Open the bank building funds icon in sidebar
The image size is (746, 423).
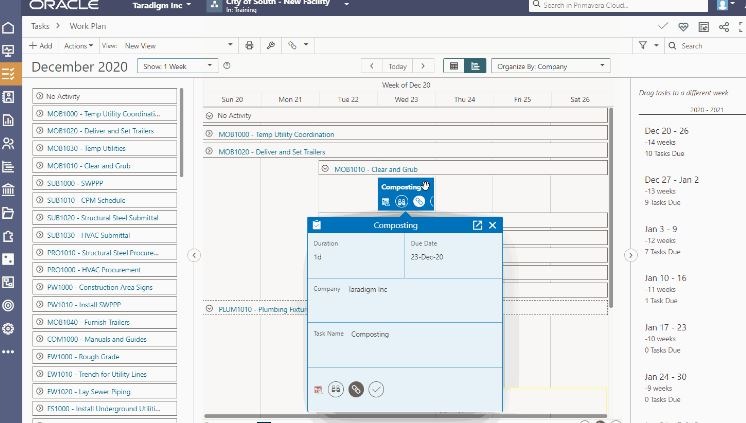pyautogui.click(x=8, y=190)
